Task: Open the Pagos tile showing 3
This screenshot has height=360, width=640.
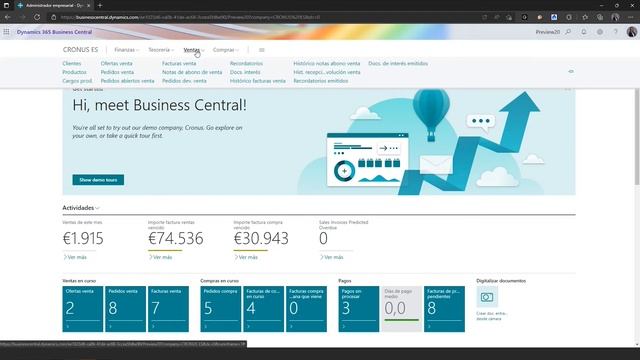Action: [359, 309]
